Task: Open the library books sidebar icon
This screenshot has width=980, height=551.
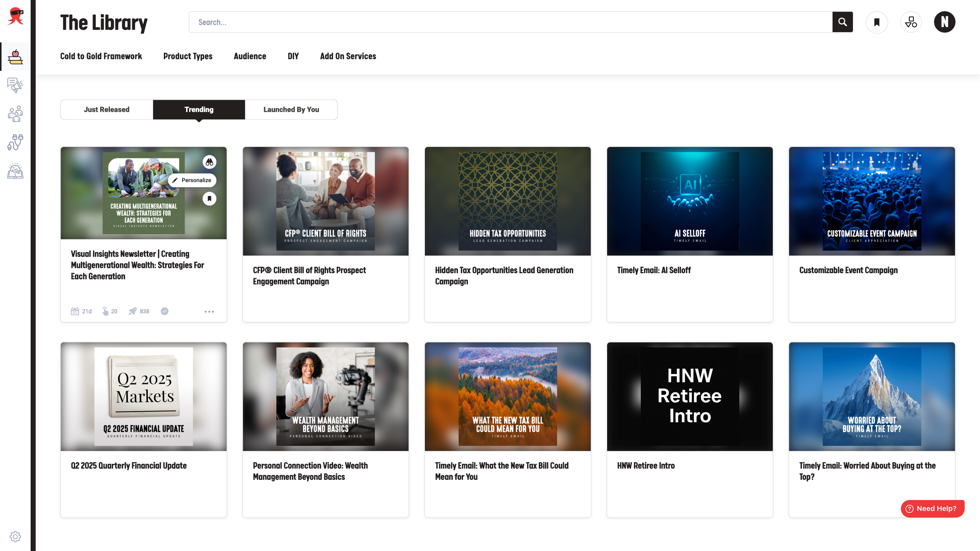Action: click(15, 57)
